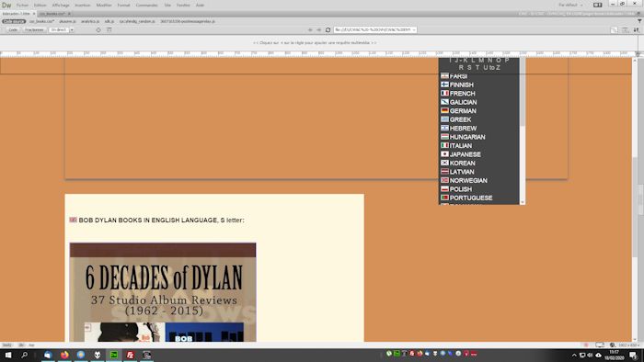644x362 pixels.
Task: Open related file analytics.js
Action: pos(90,21)
